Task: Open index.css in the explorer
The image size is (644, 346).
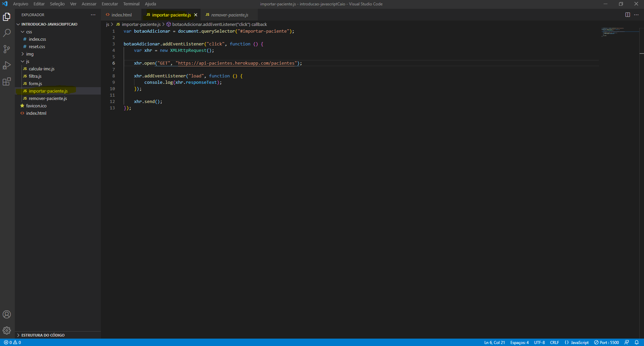Action: coord(58,39)
